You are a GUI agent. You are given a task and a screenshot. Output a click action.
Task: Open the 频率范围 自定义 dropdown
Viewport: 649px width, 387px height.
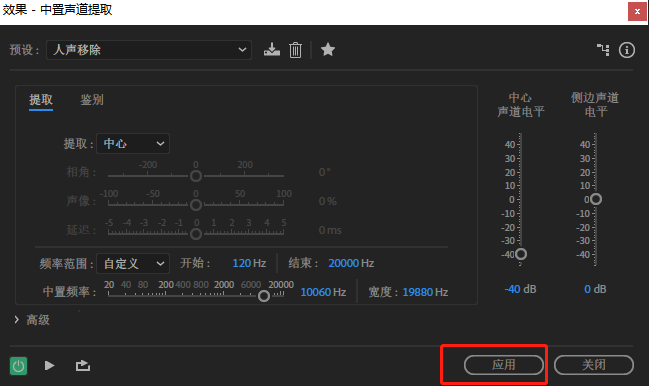133,264
